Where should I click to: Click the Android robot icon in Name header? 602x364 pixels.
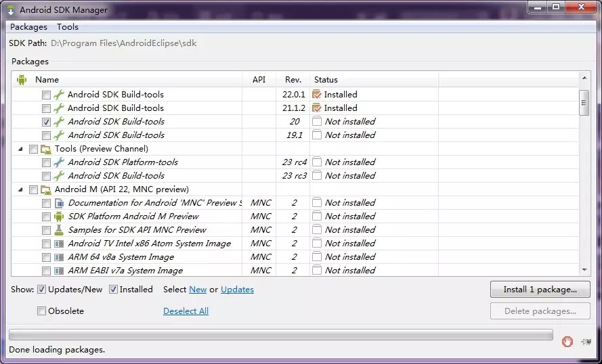click(22, 80)
